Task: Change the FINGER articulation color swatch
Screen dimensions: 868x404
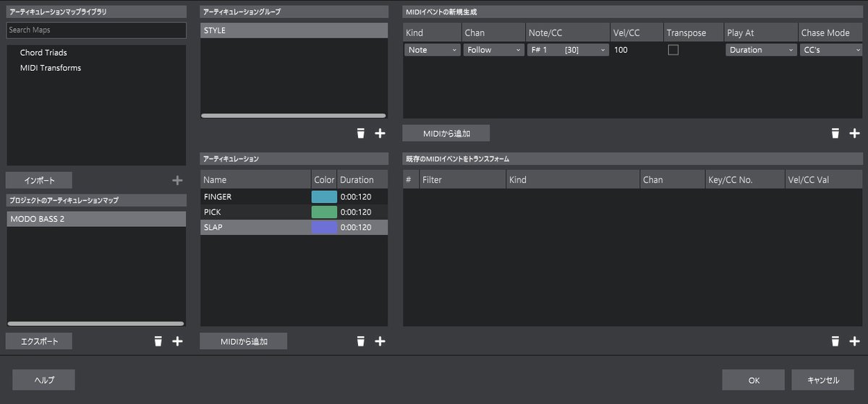Action: (324, 197)
